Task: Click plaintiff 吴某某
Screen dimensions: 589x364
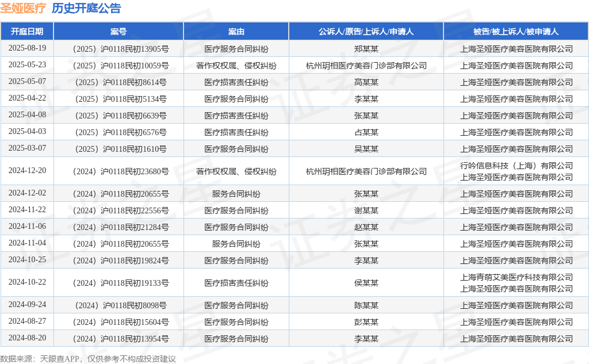Action: (366, 149)
